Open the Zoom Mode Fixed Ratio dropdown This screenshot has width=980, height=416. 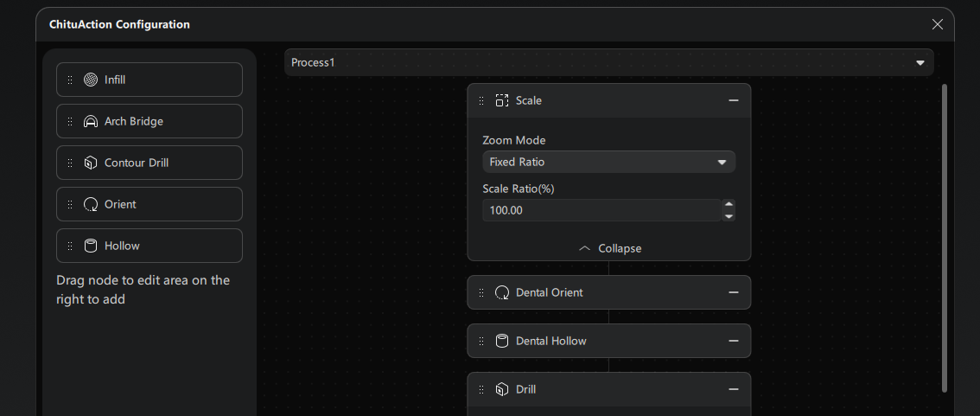(x=608, y=162)
